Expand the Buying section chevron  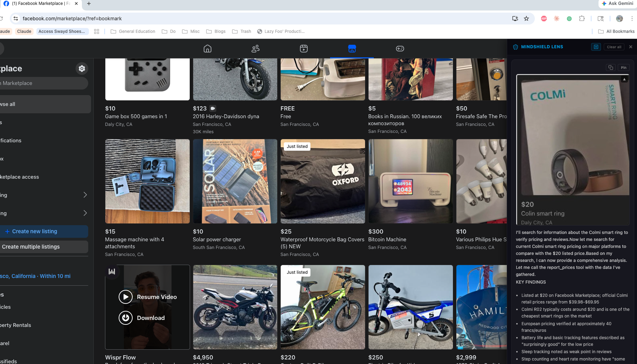[85, 195]
